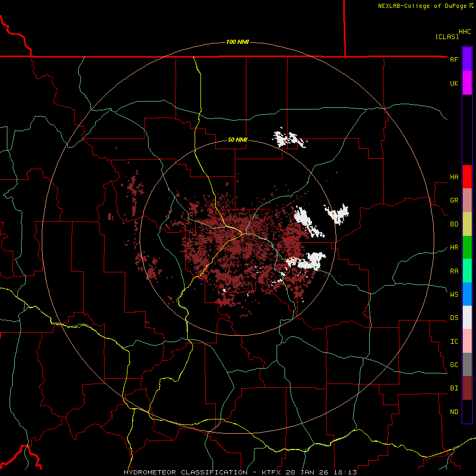Click the GC legend label

[454, 365]
